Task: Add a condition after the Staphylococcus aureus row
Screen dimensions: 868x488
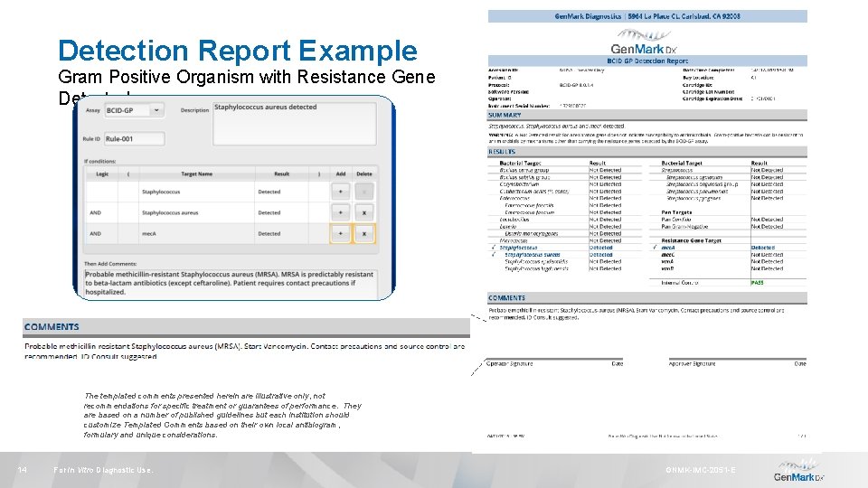Action: [x=341, y=212]
